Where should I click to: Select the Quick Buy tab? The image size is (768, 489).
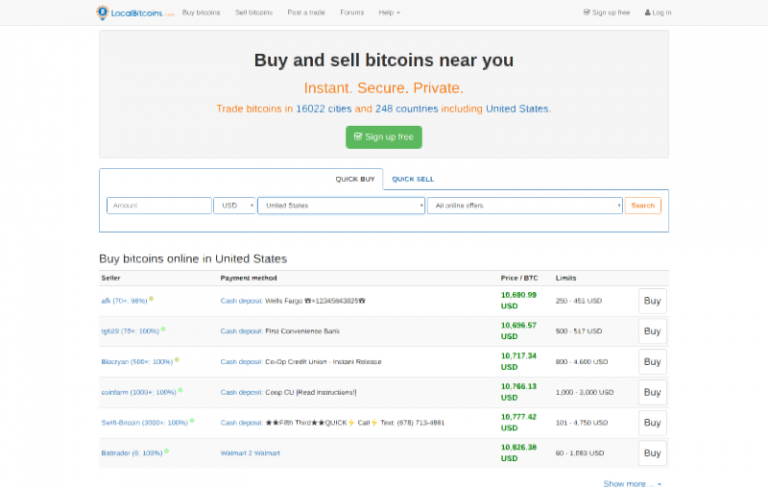tap(355, 179)
